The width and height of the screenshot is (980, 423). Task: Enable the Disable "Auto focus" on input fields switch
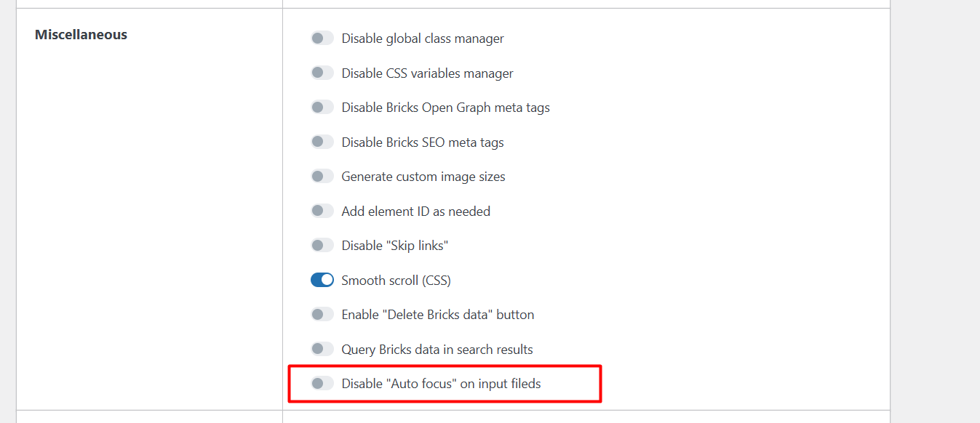click(x=322, y=384)
